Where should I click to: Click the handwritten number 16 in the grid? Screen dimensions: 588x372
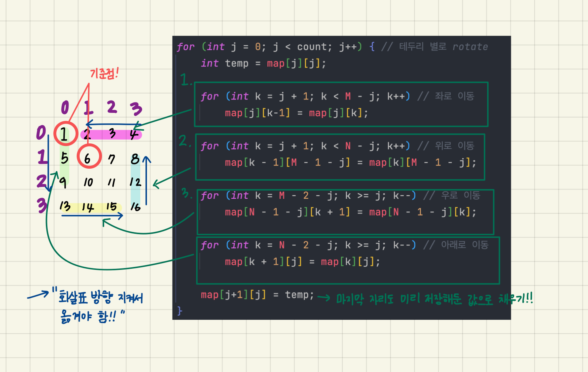click(x=135, y=207)
